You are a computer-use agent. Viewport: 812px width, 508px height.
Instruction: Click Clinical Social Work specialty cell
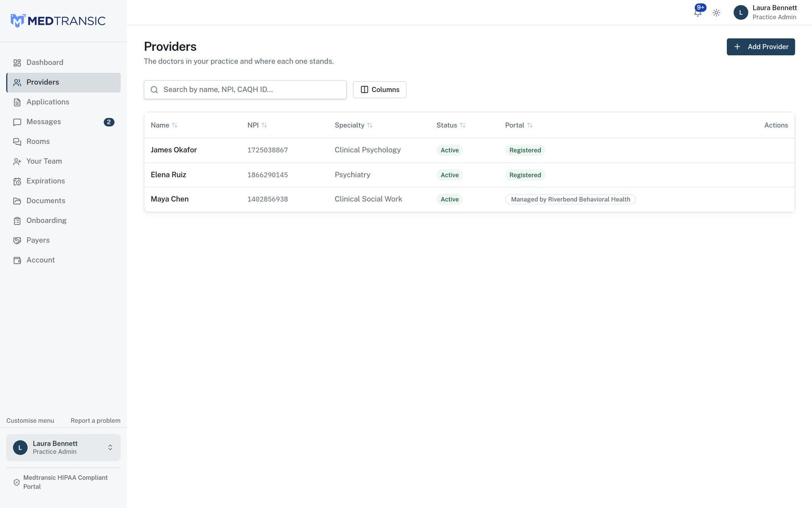coord(368,199)
